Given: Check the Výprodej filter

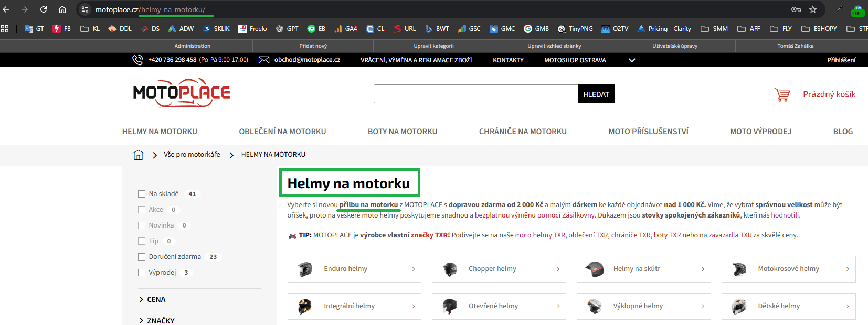Looking at the screenshot, I should pyautogui.click(x=142, y=273).
